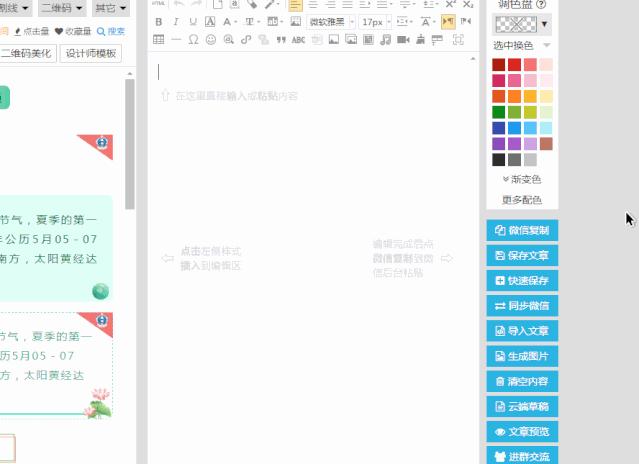Click the ABC spell check icon

pyautogui.click(x=298, y=40)
